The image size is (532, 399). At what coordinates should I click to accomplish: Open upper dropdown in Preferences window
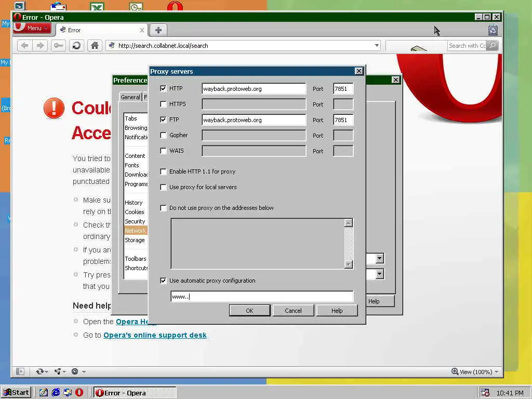point(380,258)
